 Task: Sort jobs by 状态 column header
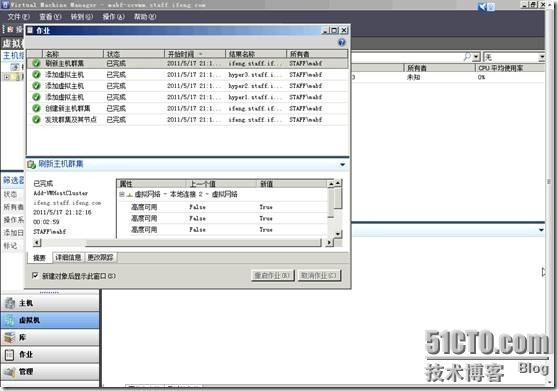coord(134,54)
